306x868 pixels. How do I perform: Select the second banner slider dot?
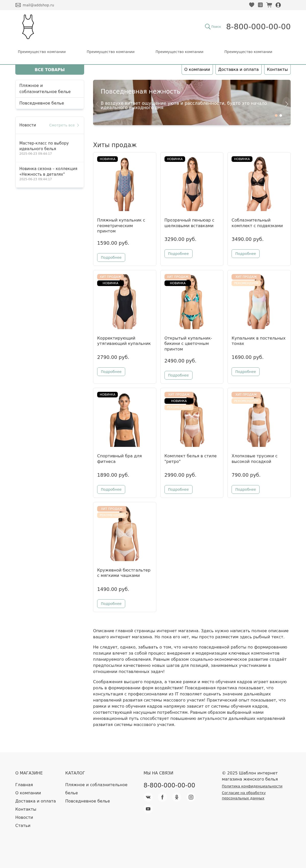coord(281,115)
